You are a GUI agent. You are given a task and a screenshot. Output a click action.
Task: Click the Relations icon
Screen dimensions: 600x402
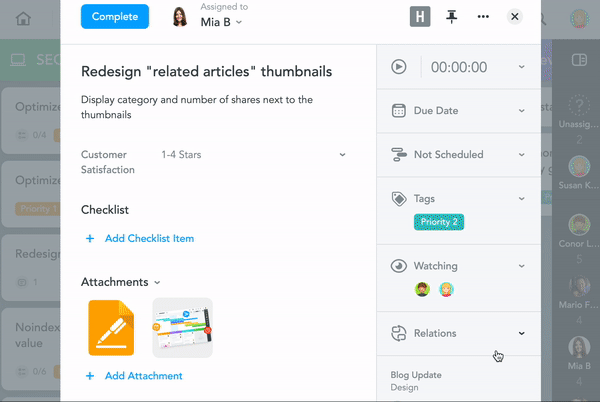tap(399, 333)
